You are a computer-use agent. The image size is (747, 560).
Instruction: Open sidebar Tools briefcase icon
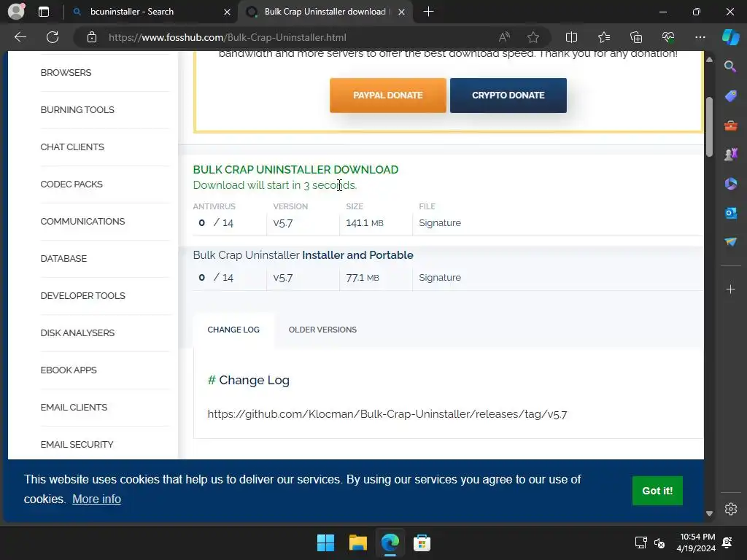[730, 125]
